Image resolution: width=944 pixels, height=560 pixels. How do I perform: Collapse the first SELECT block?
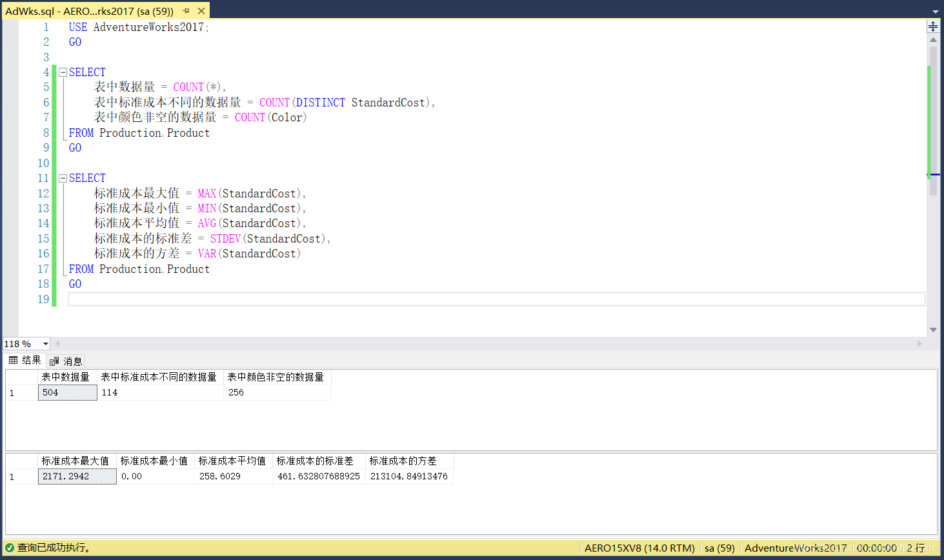pos(63,72)
